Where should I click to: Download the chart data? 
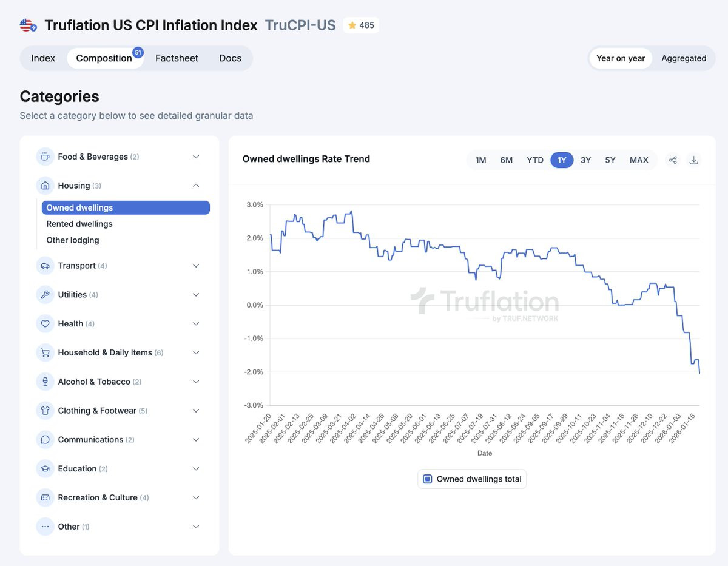[x=694, y=160]
